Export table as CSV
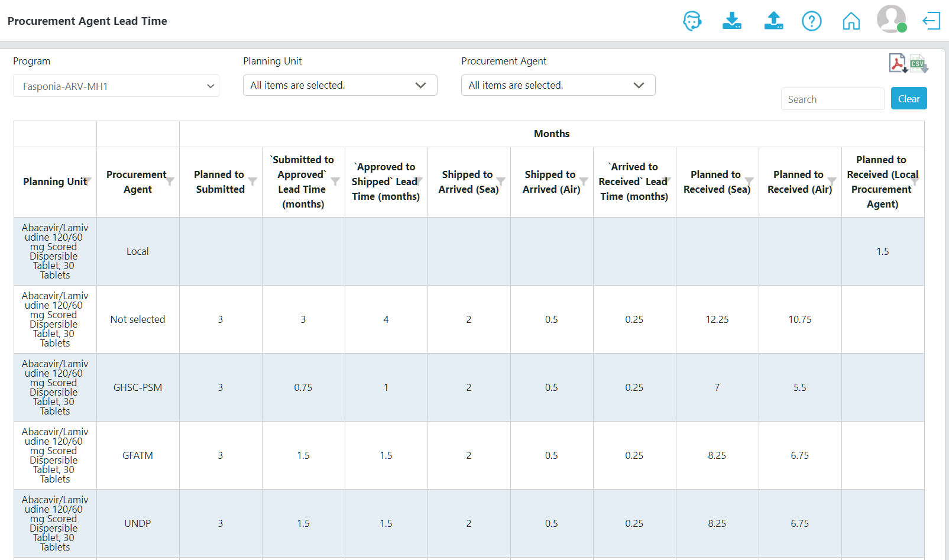Image resolution: width=949 pixels, height=560 pixels. click(919, 63)
